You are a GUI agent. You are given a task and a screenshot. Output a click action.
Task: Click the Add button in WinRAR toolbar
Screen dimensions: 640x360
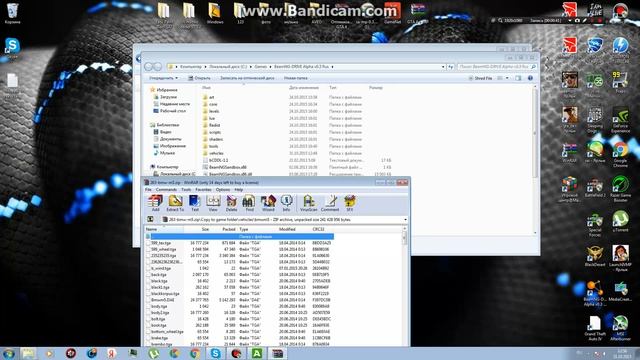[156, 203]
